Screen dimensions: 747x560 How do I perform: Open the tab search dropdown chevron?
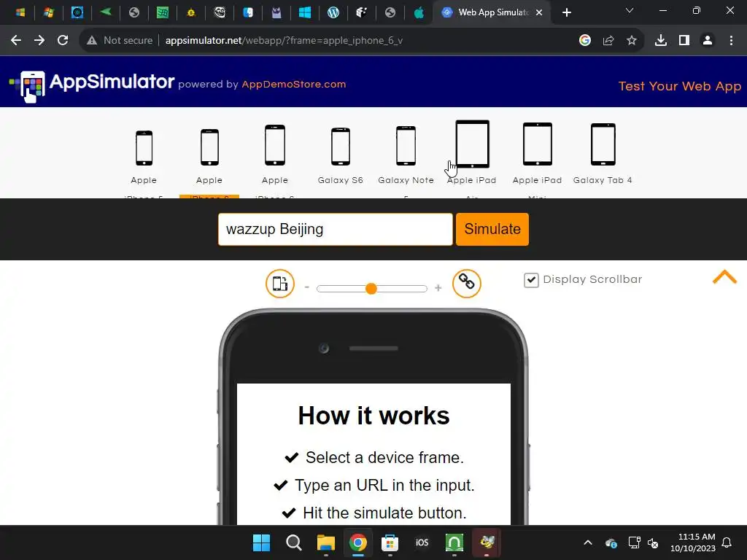630,10
